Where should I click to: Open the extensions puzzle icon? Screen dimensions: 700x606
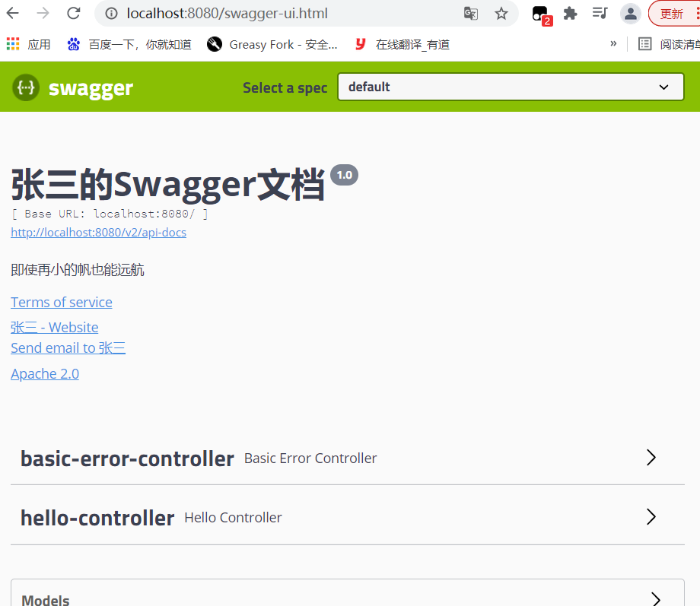(x=570, y=14)
